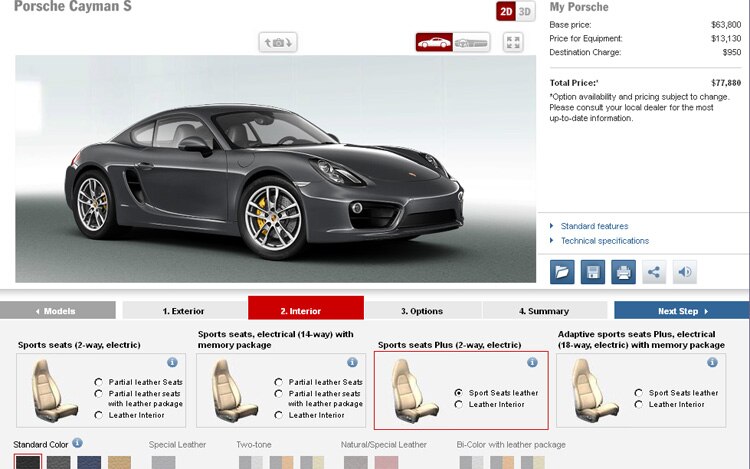
Task: Share the configuration
Action: tap(654, 272)
